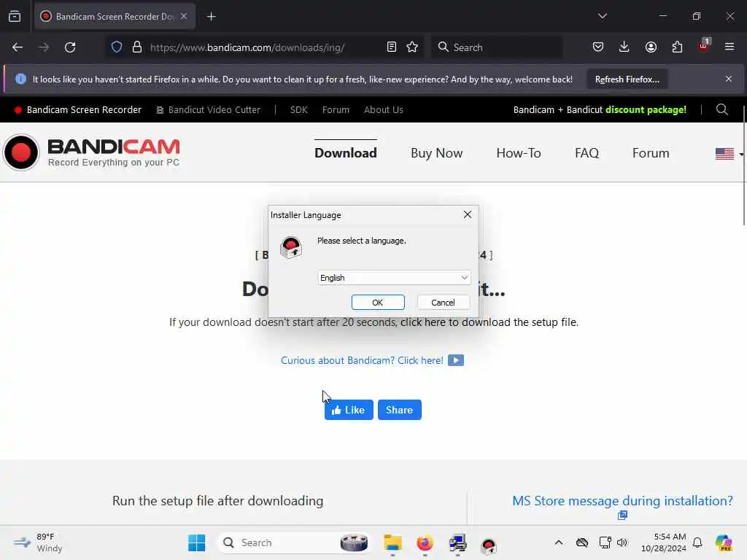Screen dimensions: 747x560
Task: Select the How-To navigation item
Action: pyautogui.click(x=519, y=153)
